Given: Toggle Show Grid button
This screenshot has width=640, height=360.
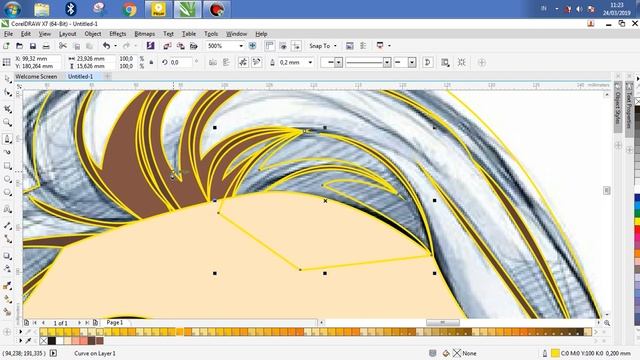Looking at the screenshot, I should (283, 46).
